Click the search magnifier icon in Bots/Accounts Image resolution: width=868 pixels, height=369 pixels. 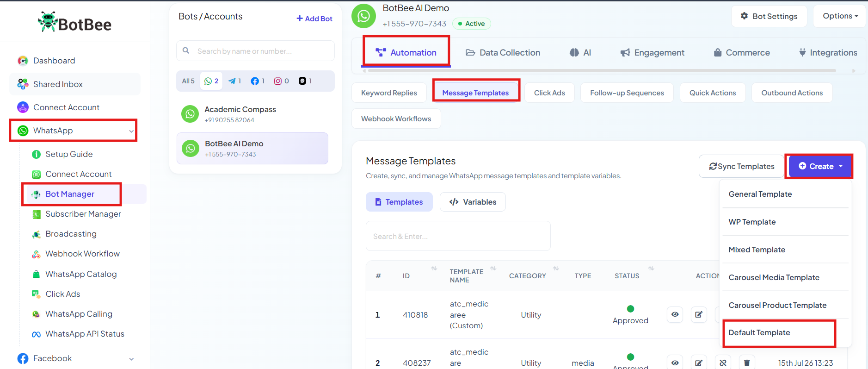pos(186,50)
